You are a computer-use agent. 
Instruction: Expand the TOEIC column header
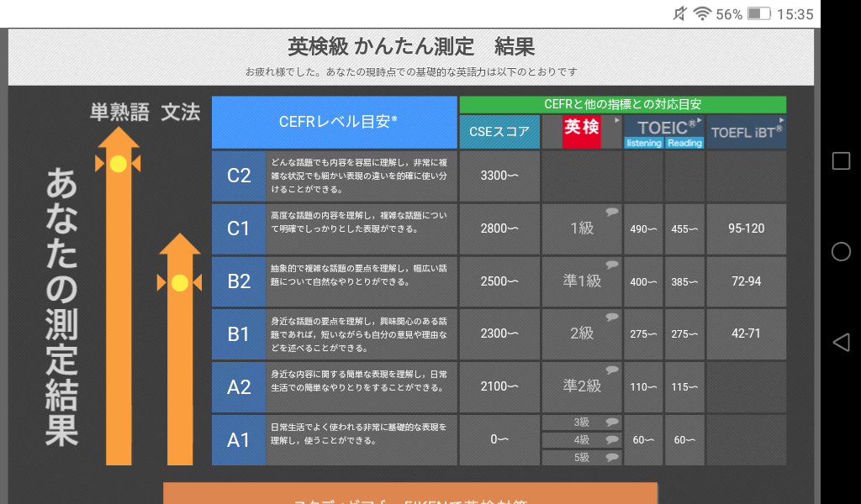(x=663, y=131)
